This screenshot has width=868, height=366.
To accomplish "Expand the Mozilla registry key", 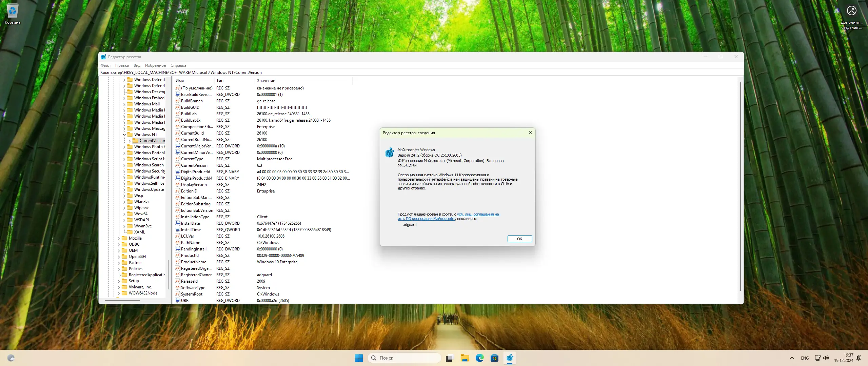I will tap(119, 238).
